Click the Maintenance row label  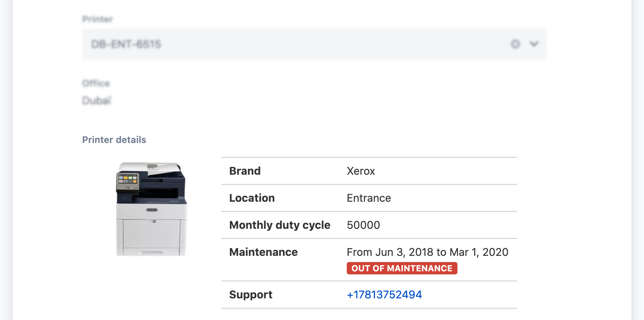pyautogui.click(x=264, y=252)
